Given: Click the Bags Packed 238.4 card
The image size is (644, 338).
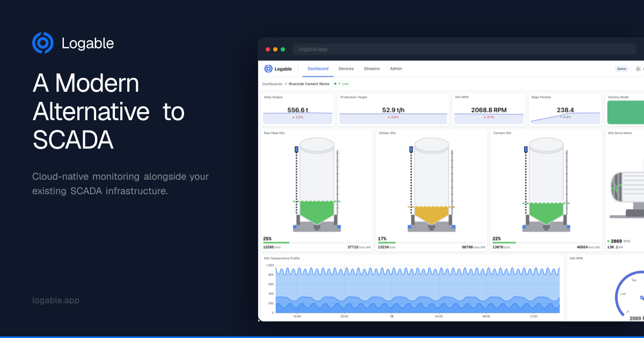Looking at the screenshot, I should tap(565, 110).
